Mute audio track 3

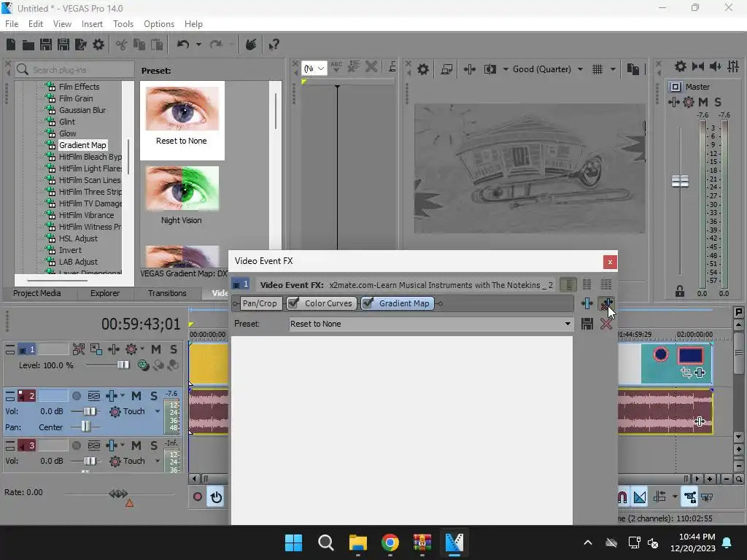(x=136, y=446)
